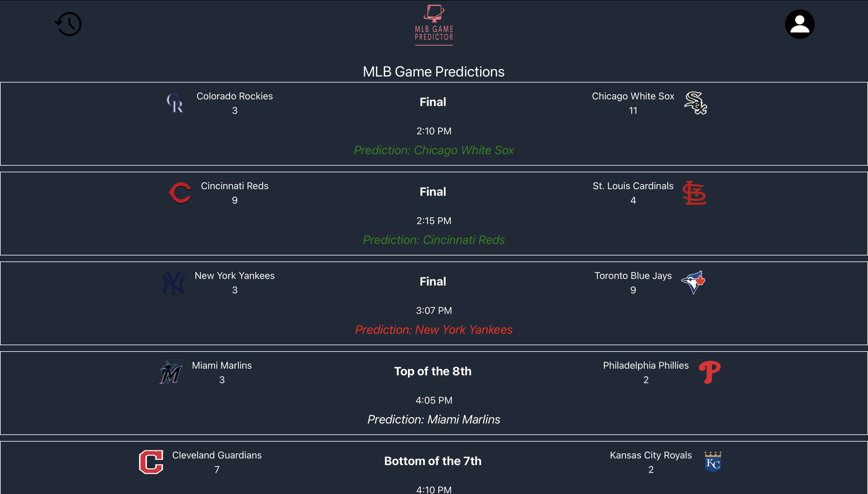The image size is (868, 494).
Task: Click the Prediction: Chicago White Sox link
Action: [434, 150]
